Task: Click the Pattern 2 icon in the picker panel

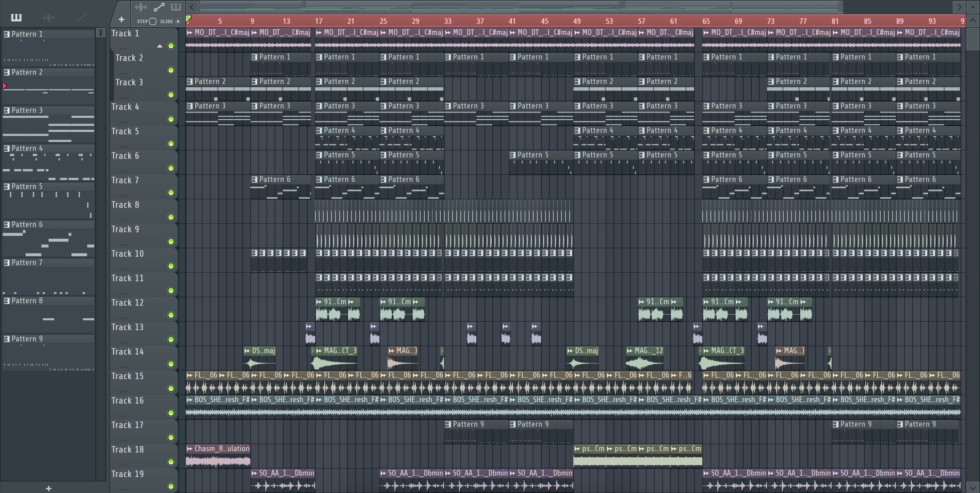Action: coord(6,72)
